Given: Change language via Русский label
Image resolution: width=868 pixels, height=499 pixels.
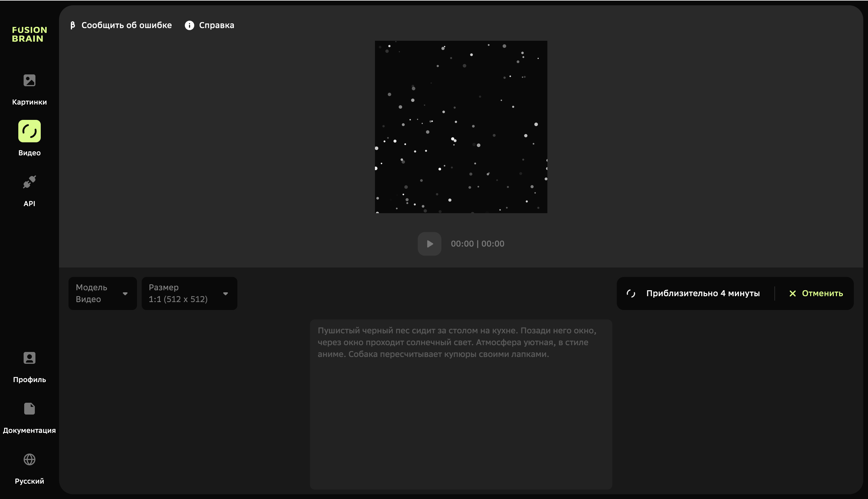Looking at the screenshot, I should point(30,481).
